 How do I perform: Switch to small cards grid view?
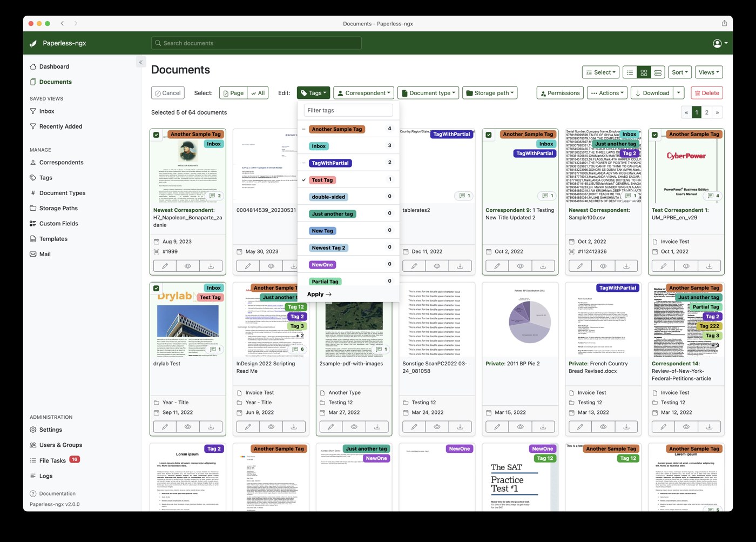pyautogui.click(x=644, y=72)
